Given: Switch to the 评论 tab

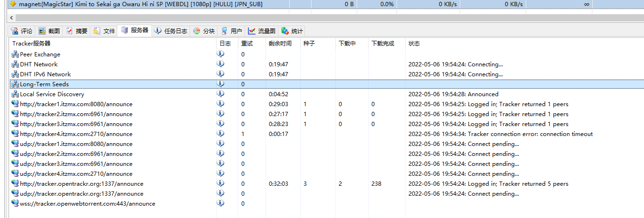Looking at the screenshot, I should pyautogui.click(x=22, y=31).
